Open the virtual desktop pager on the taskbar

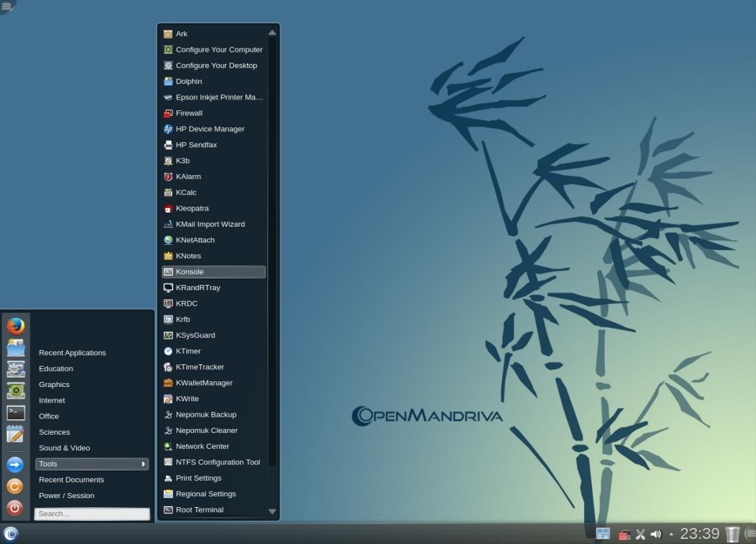tap(603, 534)
